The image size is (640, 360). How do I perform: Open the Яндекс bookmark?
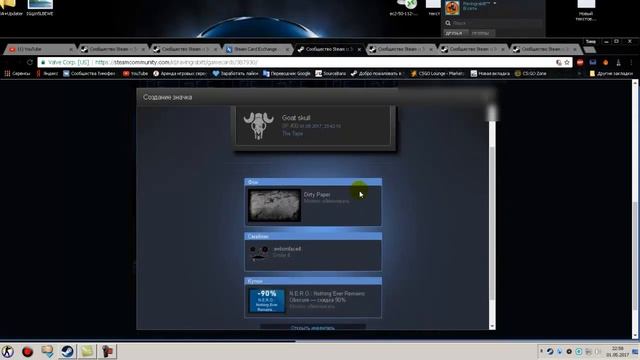pyautogui.click(x=47, y=73)
